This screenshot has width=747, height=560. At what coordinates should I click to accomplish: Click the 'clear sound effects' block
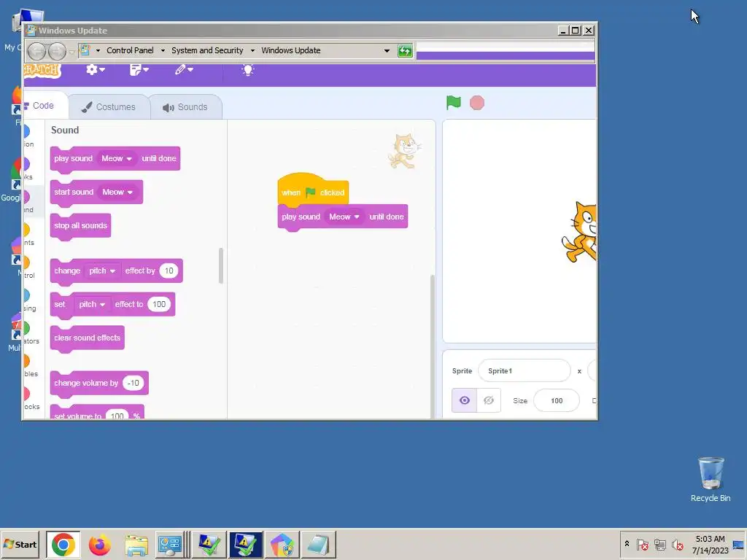click(x=88, y=338)
